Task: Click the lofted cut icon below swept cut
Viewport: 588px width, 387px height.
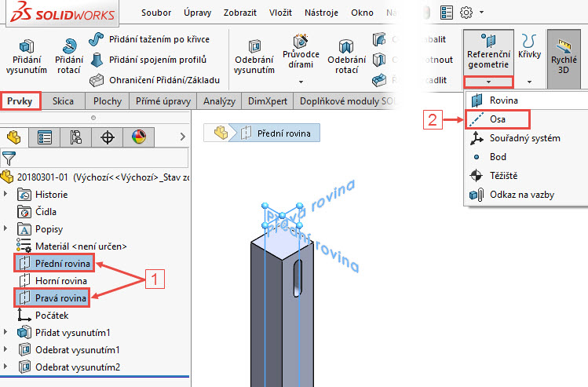Action: (379, 60)
